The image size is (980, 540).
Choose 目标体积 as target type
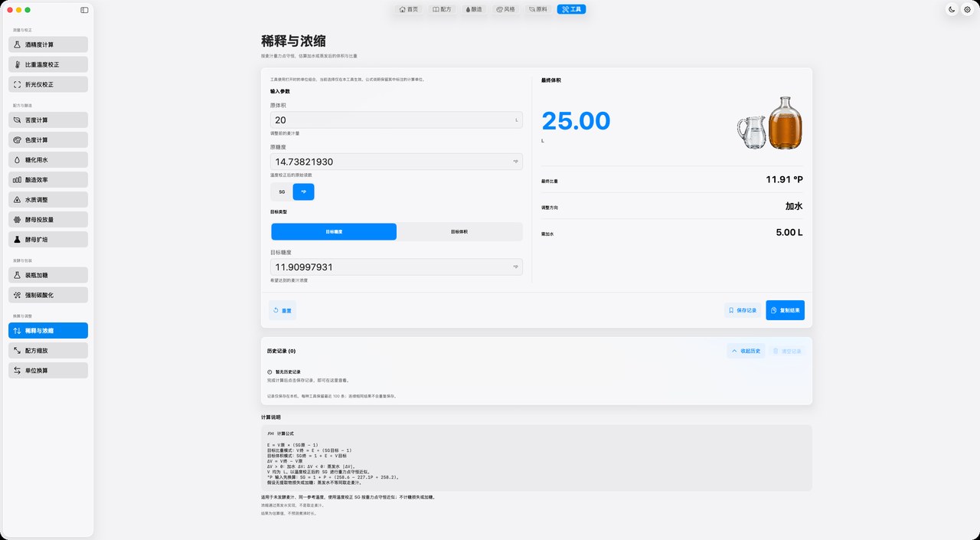coord(459,231)
